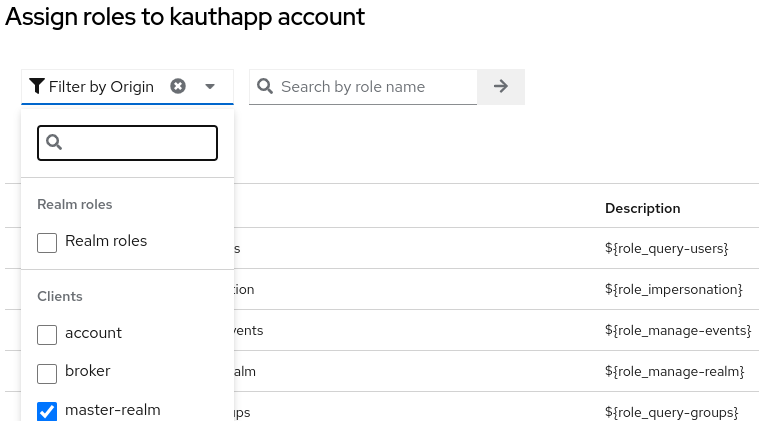Click the magnifier icon in the filter search box

tap(55, 143)
